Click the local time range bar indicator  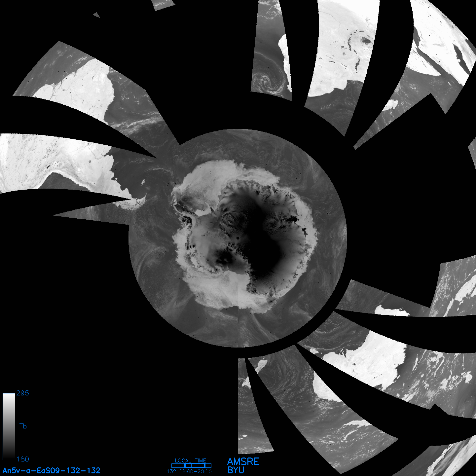pyautogui.click(x=191, y=466)
